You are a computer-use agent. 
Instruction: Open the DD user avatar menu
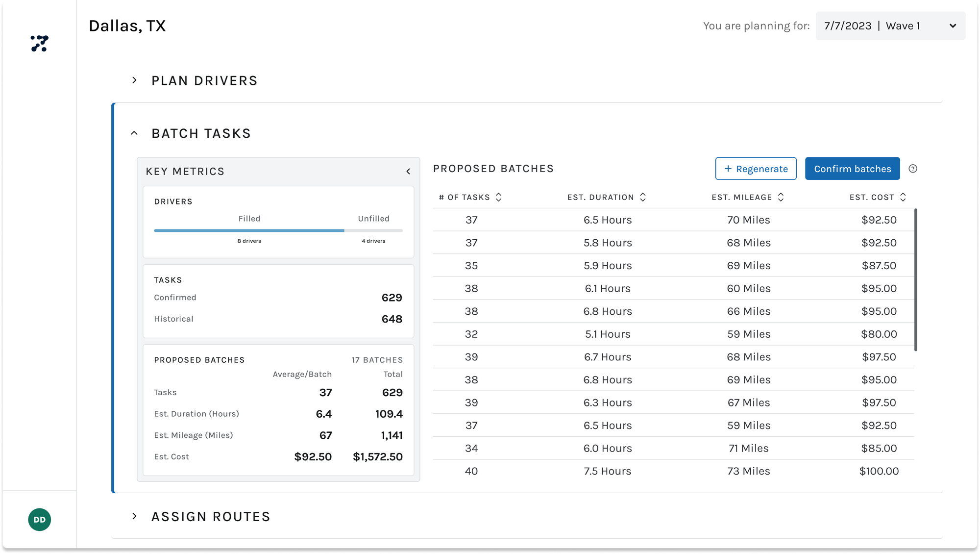[x=40, y=519]
